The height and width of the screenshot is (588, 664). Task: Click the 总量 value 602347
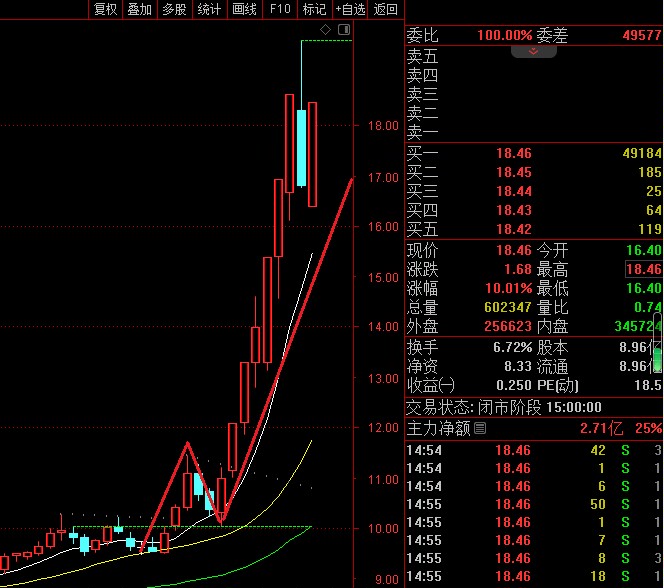(508, 307)
